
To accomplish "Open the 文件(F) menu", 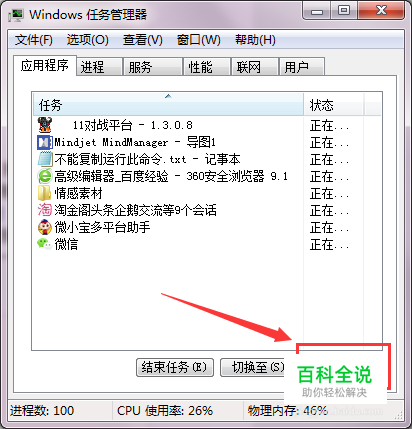I will click(33, 40).
